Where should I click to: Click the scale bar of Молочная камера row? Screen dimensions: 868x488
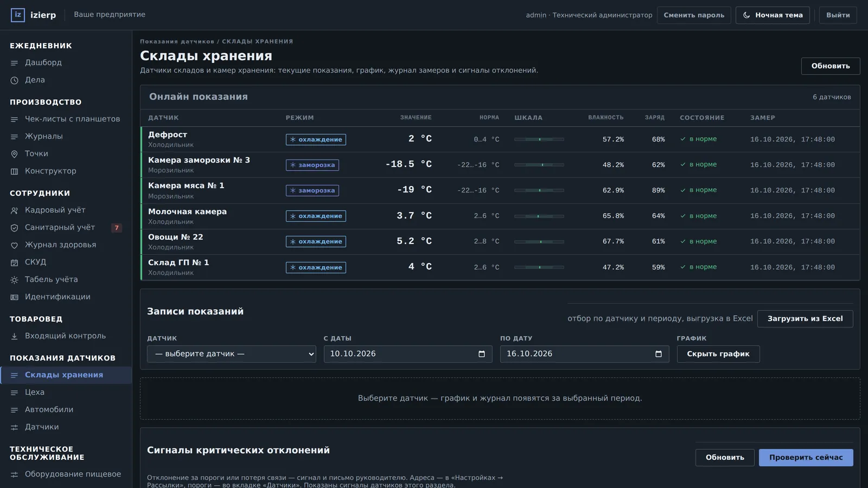coord(539,216)
